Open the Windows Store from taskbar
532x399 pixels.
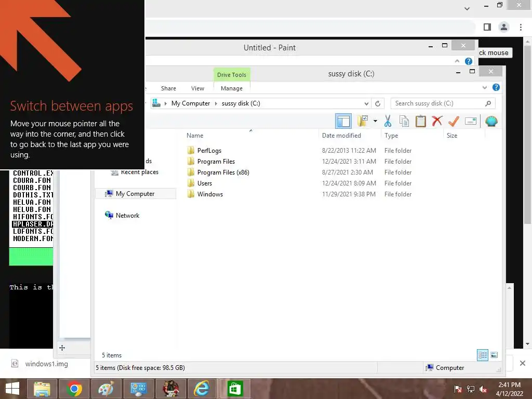(x=235, y=389)
